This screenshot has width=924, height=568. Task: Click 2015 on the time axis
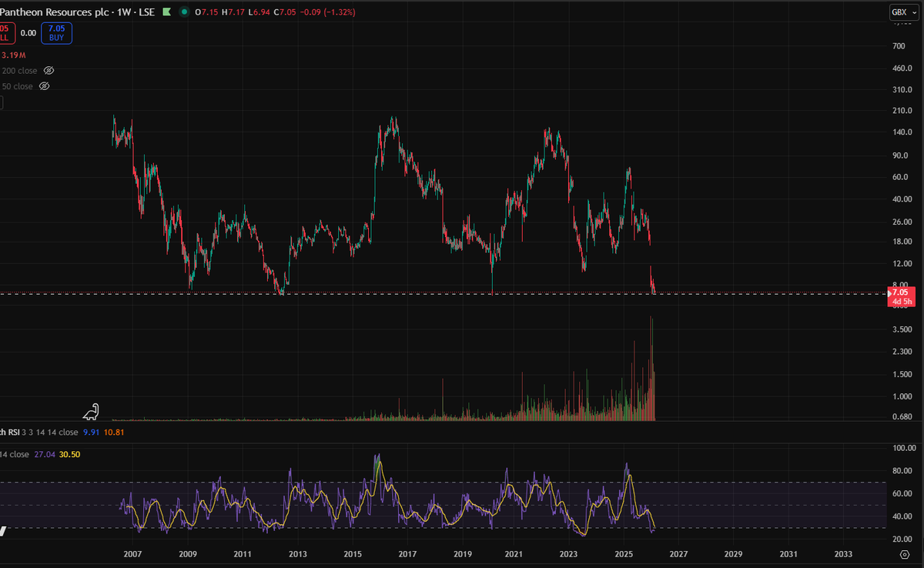click(353, 554)
